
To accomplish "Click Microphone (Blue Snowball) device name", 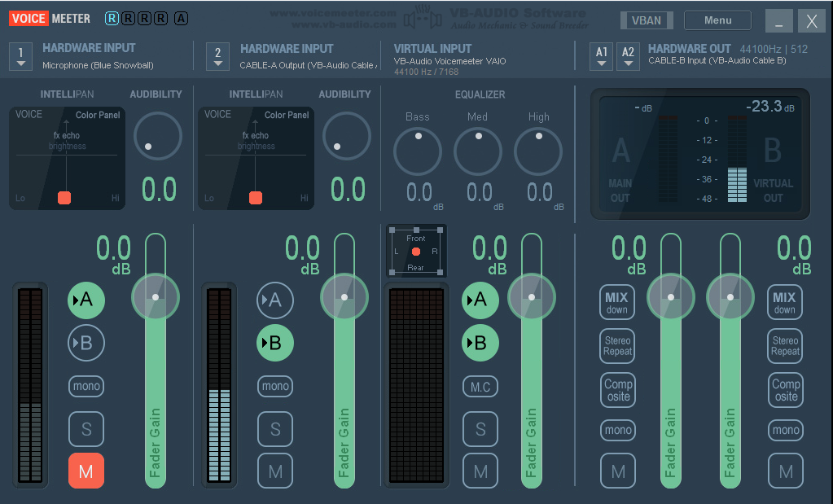I will (x=98, y=65).
